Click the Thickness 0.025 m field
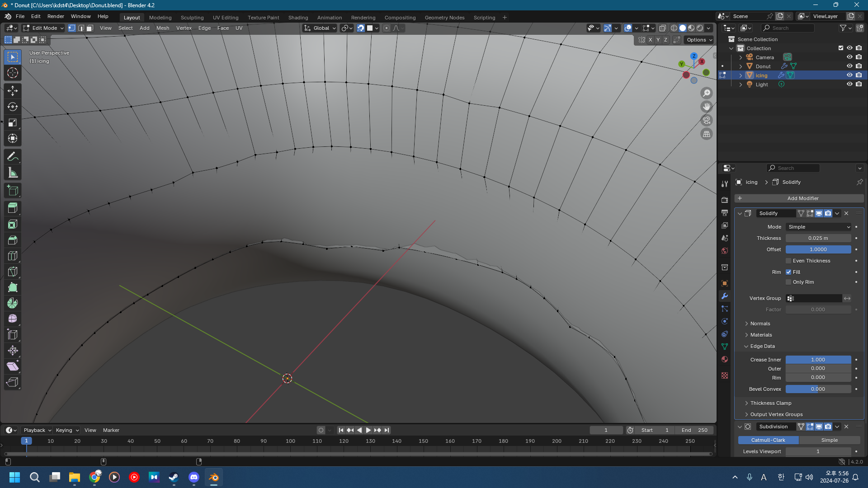868x488 pixels. click(818, 238)
